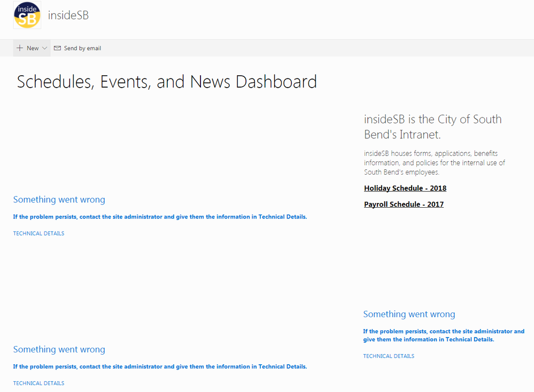Click the Schedules, Events, and News Dashboard title
The height and width of the screenshot is (392, 534).
pos(167,82)
